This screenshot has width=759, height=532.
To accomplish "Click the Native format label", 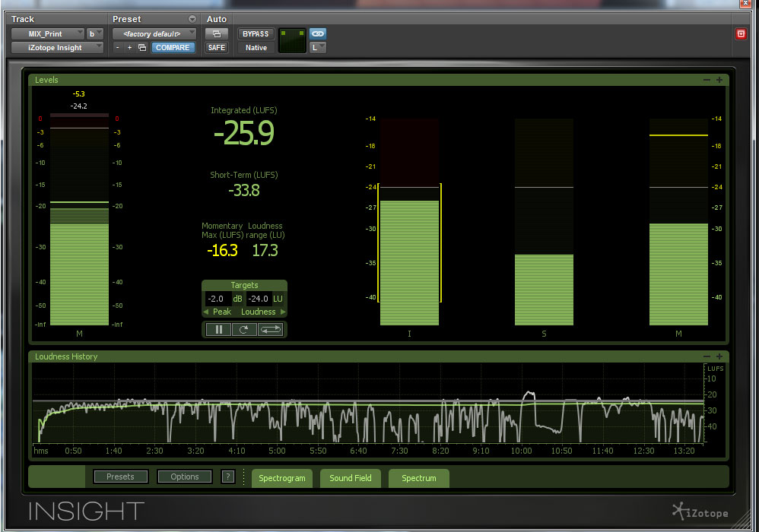I will [256, 47].
